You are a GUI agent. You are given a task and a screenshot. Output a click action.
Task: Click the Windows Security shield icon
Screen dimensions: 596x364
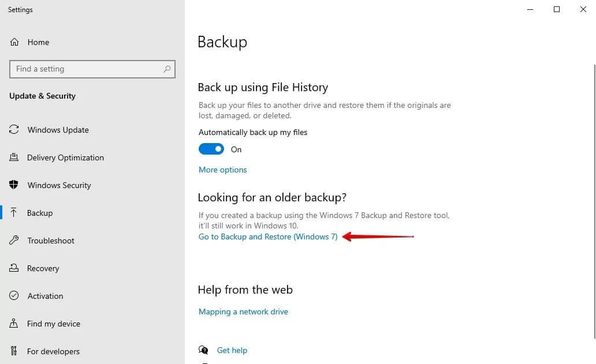point(14,185)
